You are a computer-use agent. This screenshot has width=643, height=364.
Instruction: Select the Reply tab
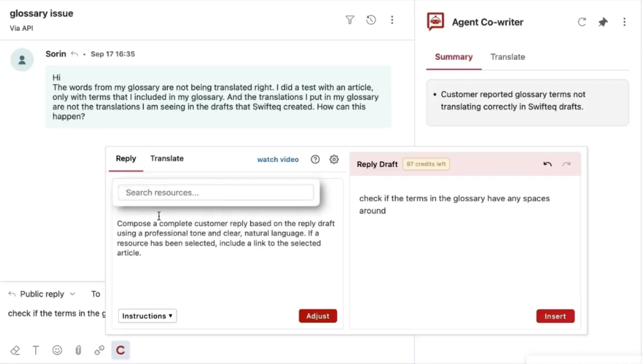pos(126,159)
